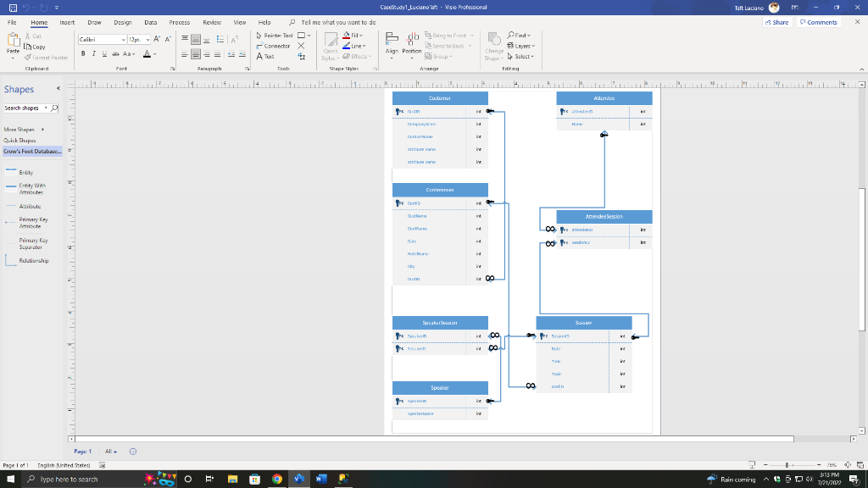Decrease font size with shrink font icon
868x488 pixels.
tap(168, 39)
